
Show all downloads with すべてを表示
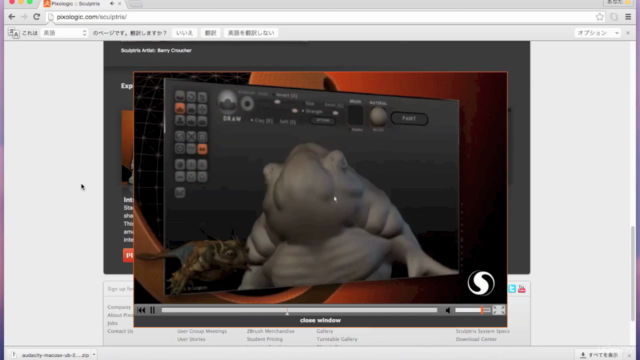point(599,355)
